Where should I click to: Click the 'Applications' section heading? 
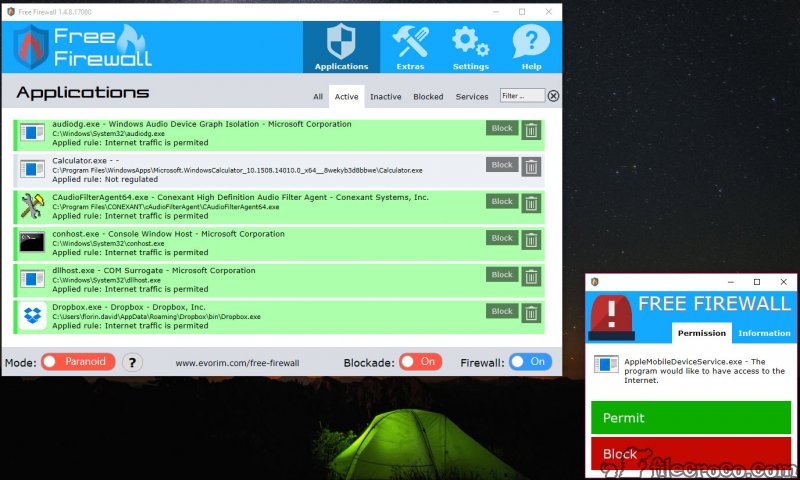pos(83,92)
